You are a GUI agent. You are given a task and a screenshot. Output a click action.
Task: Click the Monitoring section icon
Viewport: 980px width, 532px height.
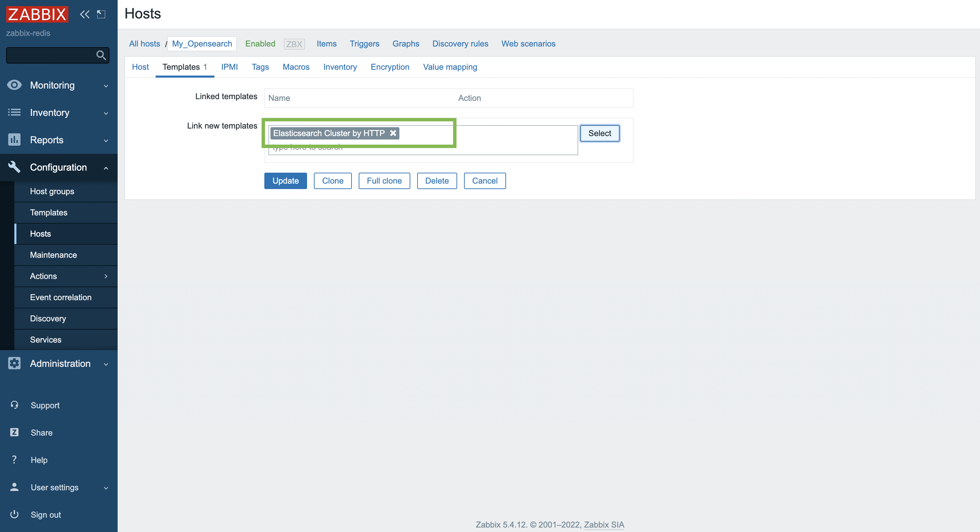[14, 84]
